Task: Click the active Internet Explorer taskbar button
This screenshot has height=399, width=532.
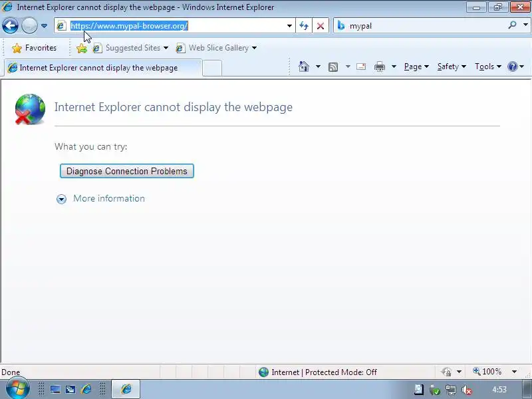Action: [x=126, y=389]
